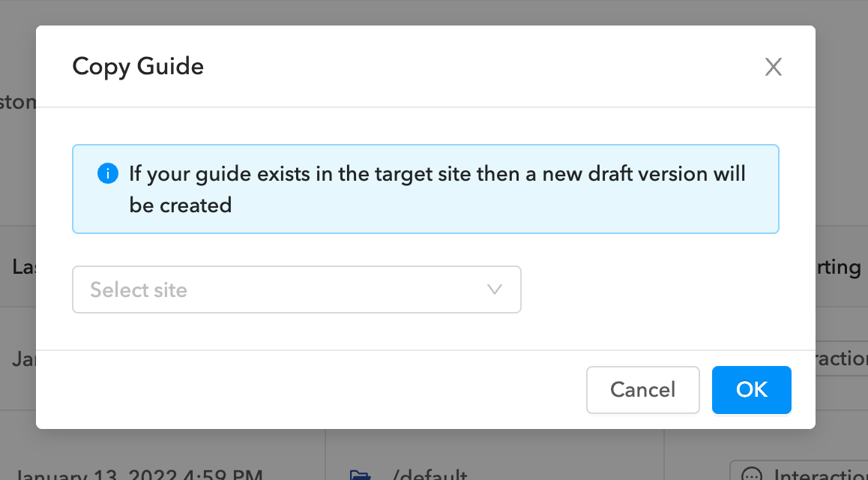
Task: Click the blue info icon in alert
Action: (x=108, y=175)
